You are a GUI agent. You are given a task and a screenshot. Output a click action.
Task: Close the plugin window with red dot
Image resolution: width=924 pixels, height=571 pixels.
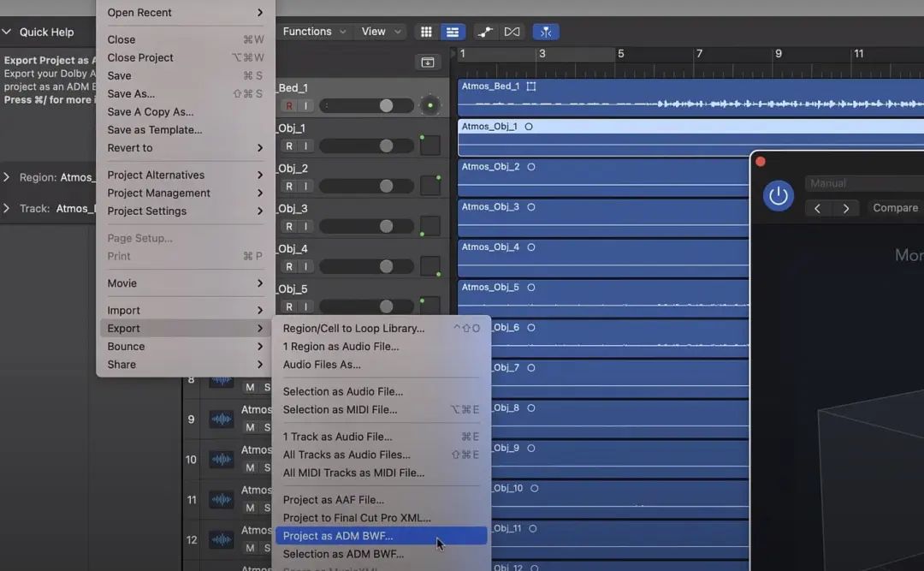[761, 162]
